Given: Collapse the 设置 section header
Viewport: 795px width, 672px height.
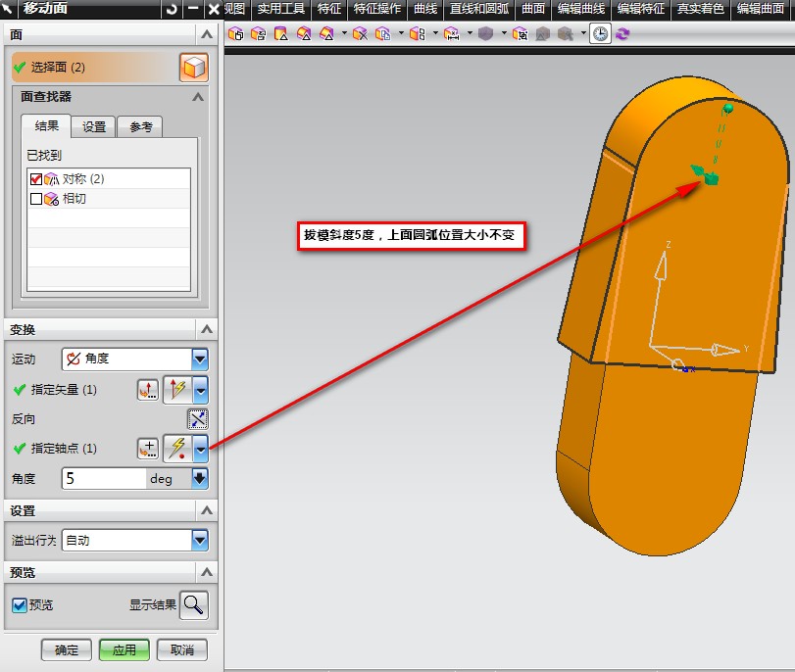Looking at the screenshot, I should click(207, 510).
